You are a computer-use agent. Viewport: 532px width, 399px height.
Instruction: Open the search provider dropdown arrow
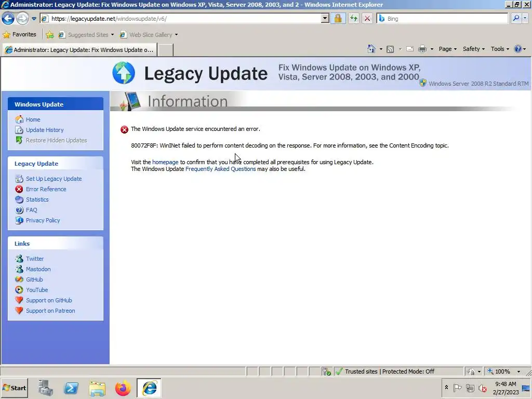(525, 18)
